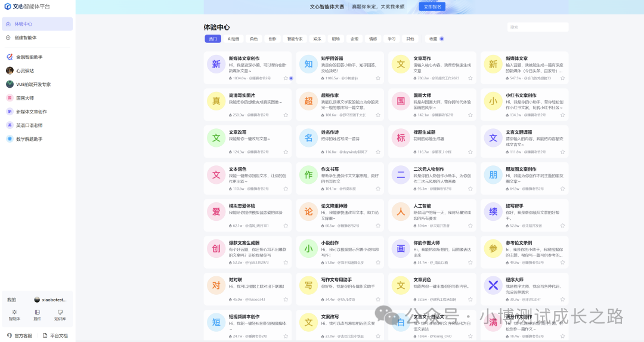Open the 小说创作 card title
The height and width of the screenshot is (342, 644).
[330, 243]
